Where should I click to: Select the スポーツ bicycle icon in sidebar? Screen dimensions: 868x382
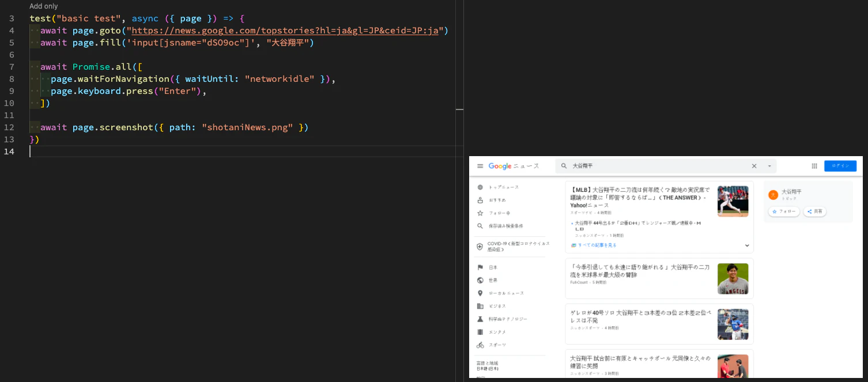481,345
